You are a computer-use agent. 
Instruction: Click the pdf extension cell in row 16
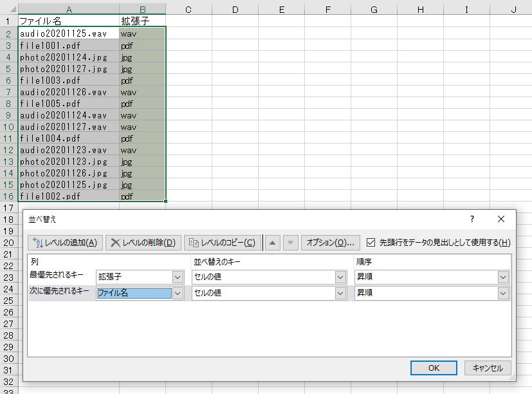(x=143, y=196)
